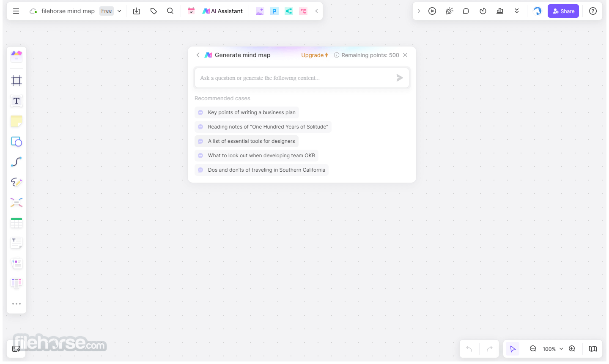Start presentation with the play icon
This screenshot has height=364, width=609.
[432, 11]
